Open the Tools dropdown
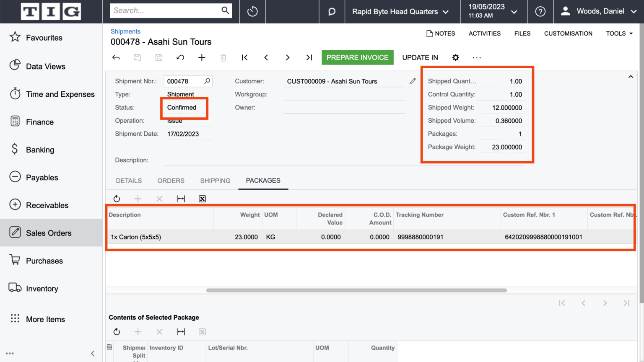This screenshot has width=644, height=362. pos(619,33)
